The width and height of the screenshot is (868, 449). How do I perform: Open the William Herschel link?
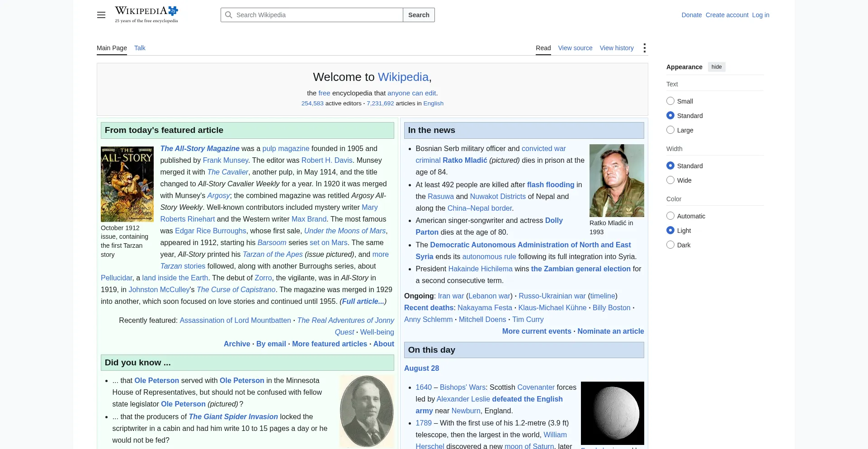coord(555,435)
